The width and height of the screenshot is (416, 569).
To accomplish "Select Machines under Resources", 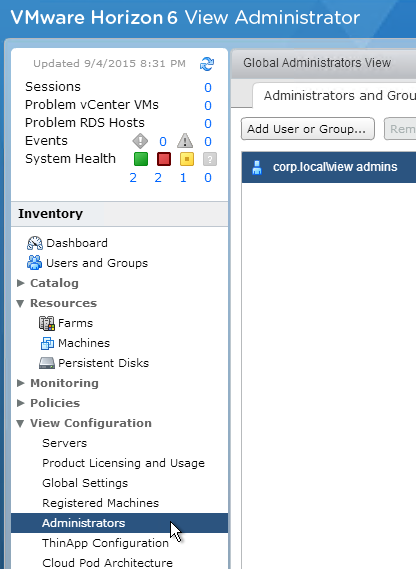I will pyautogui.click(x=84, y=343).
